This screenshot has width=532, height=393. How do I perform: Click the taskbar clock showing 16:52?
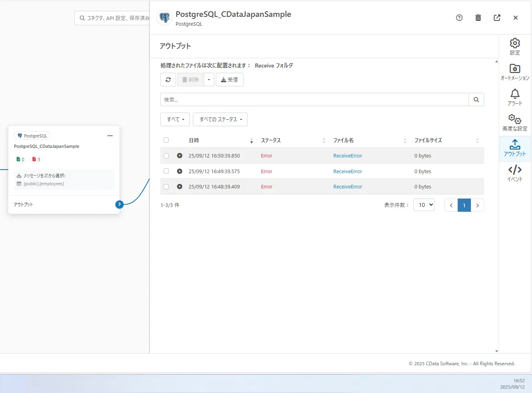[519, 381]
